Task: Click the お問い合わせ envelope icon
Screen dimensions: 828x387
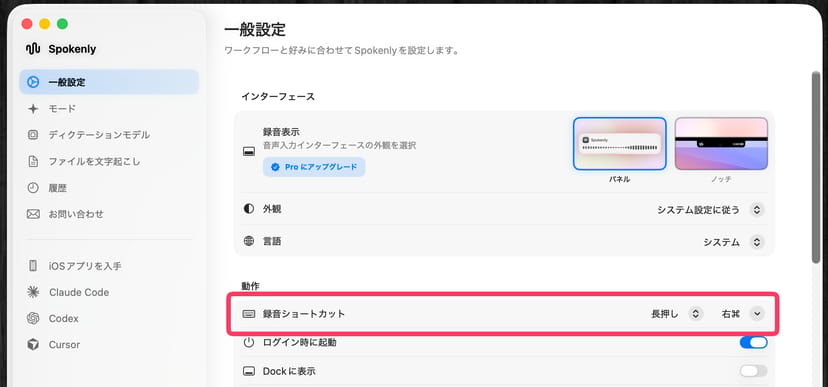Action: click(x=33, y=214)
